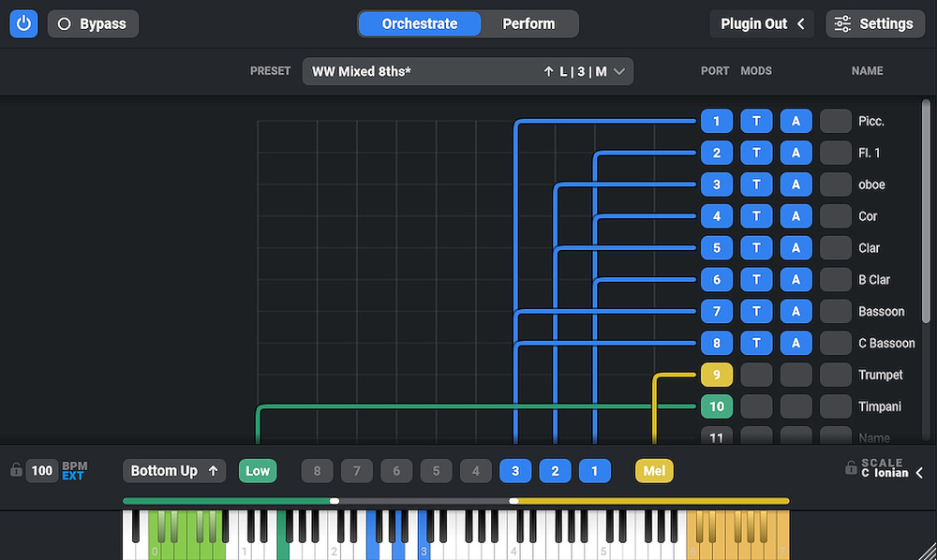Toggle voice 3 button on
The height and width of the screenshot is (560, 937).
[x=515, y=471]
